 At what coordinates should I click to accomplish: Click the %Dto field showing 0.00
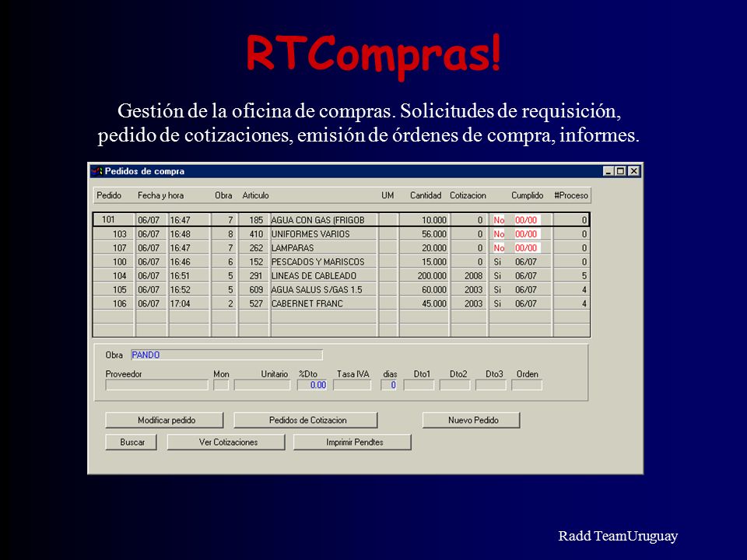pyautogui.click(x=312, y=385)
